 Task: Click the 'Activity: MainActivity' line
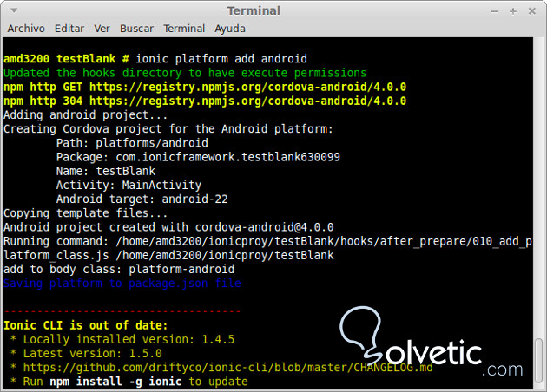(129, 185)
